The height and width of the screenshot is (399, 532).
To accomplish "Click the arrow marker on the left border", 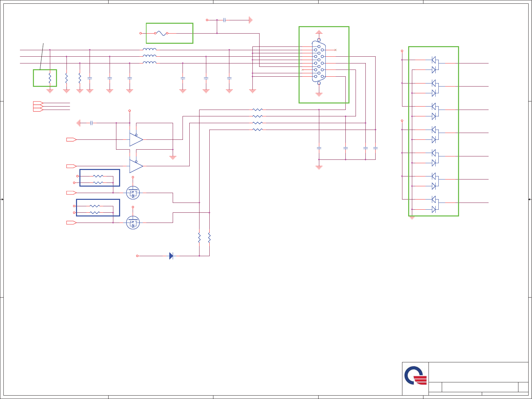I will 2,199.
